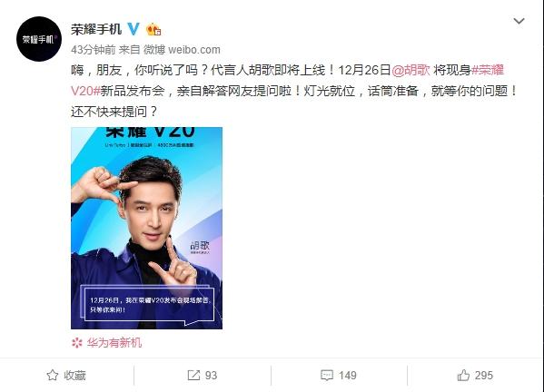Open the comment bubble icon
This screenshot has width=544, height=392.
click(x=327, y=376)
